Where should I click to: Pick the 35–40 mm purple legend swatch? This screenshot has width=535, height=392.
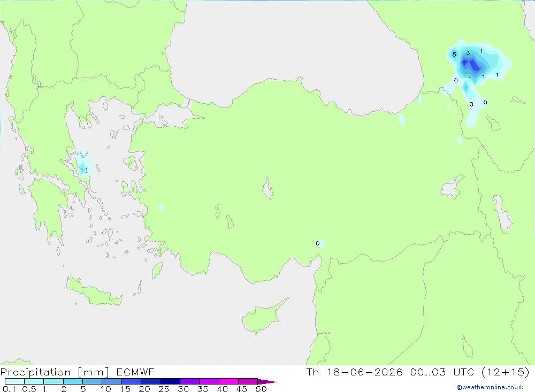209,381
